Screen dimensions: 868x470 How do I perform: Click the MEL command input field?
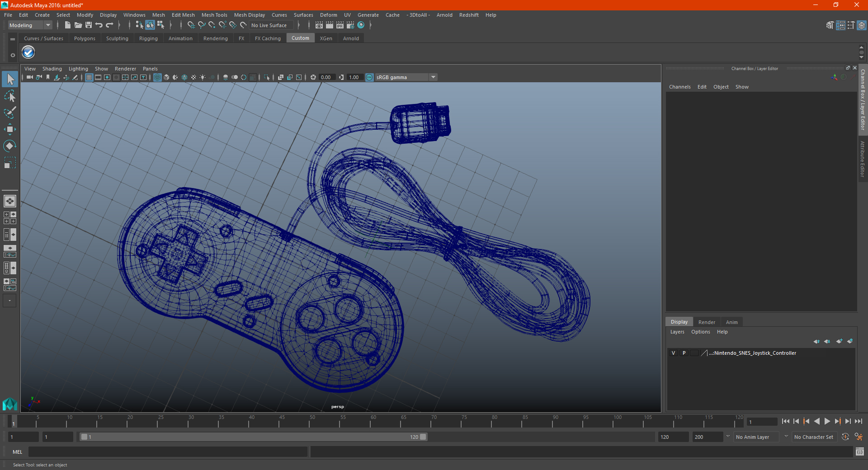click(168, 452)
